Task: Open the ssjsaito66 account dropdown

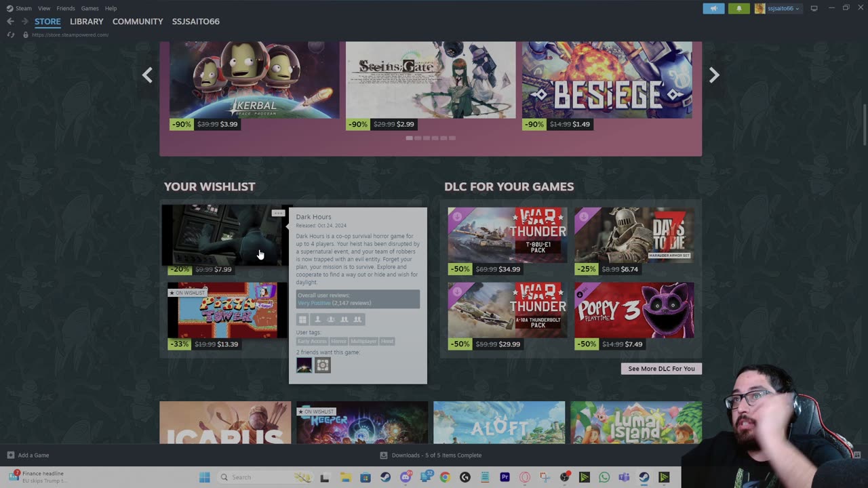Action: point(778,8)
